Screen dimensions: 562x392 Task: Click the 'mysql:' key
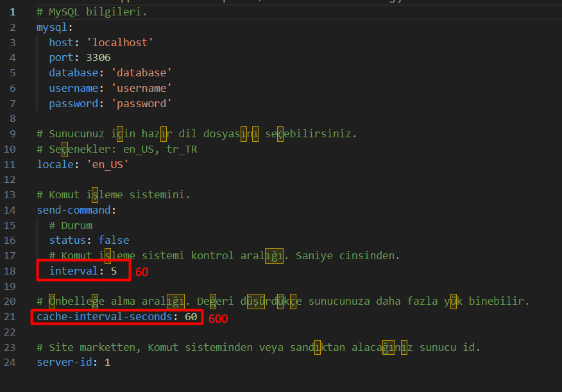coord(55,28)
